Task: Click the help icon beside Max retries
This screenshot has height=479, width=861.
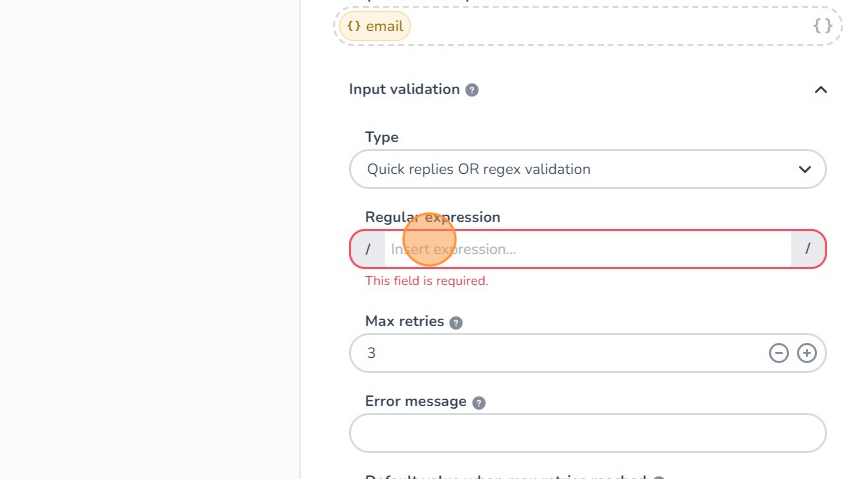Action: (456, 323)
